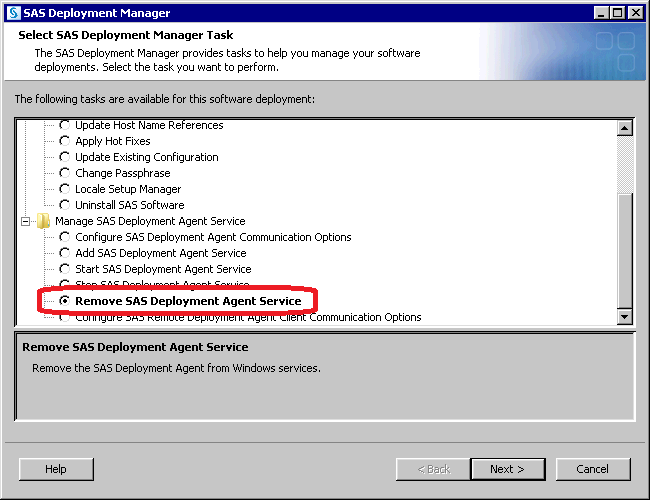Select Remove SAS Deployment Agent Service

[x=65, y=301]
